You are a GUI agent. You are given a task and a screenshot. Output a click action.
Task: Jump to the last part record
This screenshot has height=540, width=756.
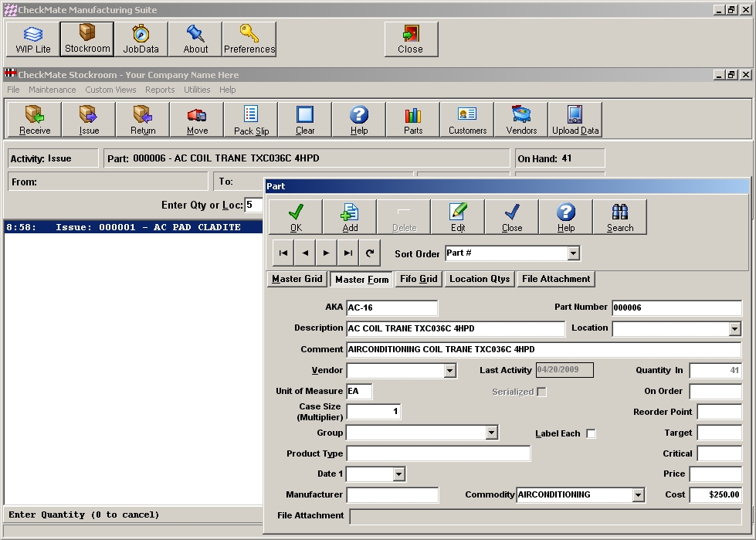[348, 253]
